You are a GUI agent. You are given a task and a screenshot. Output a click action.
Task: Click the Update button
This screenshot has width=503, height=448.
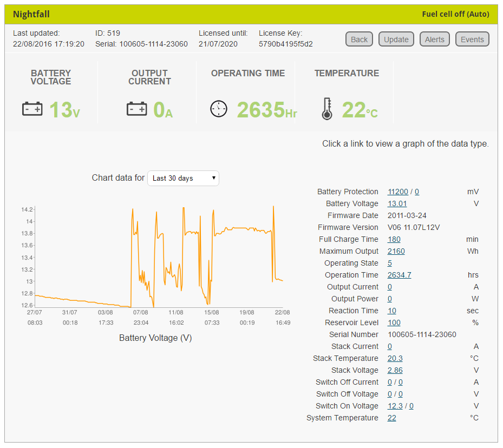396,39
